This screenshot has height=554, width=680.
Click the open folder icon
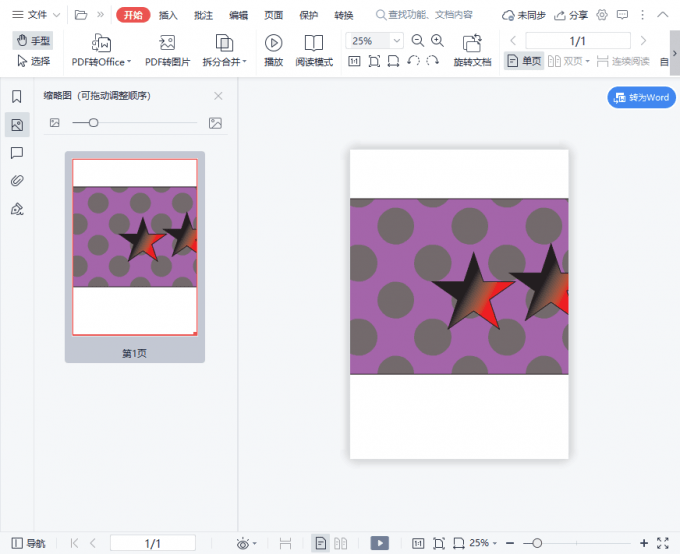click(81, 15)
